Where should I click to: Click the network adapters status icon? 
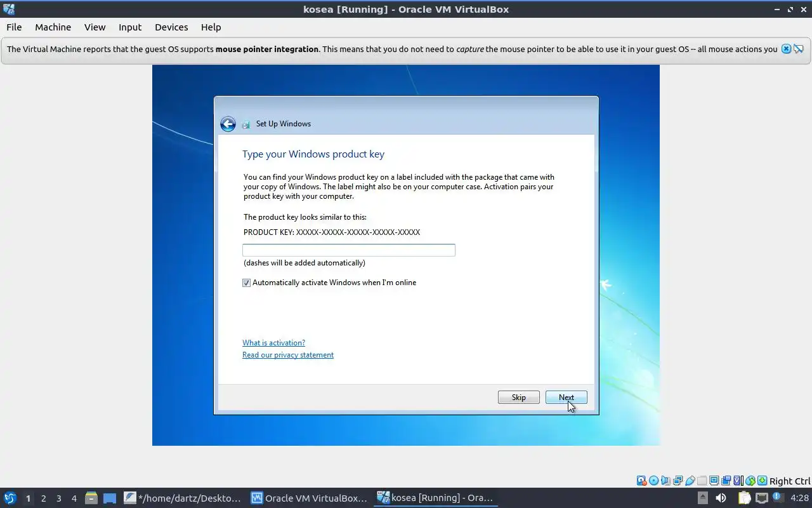point(678,481)
